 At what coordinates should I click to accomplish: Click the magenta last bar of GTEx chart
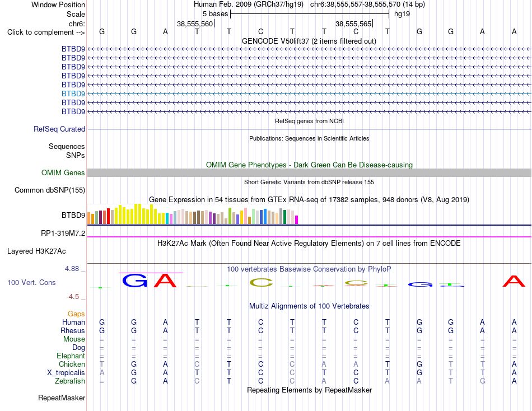[x=297, y=220]
